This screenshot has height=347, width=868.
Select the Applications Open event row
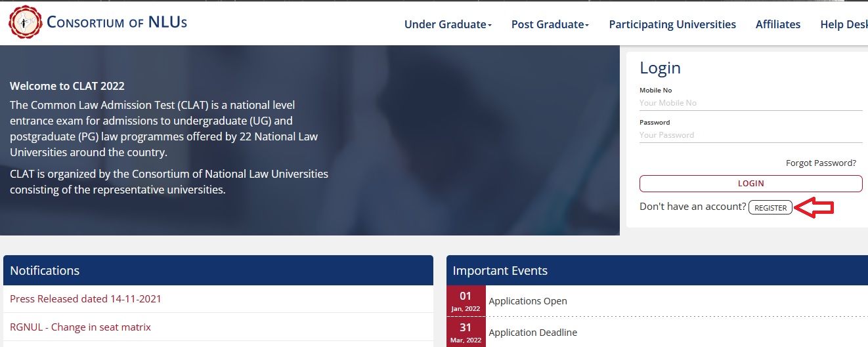(657, 301)
